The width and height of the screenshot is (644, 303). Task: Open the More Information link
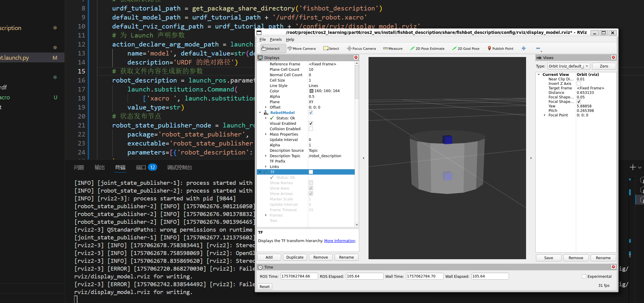coord(339,241)
